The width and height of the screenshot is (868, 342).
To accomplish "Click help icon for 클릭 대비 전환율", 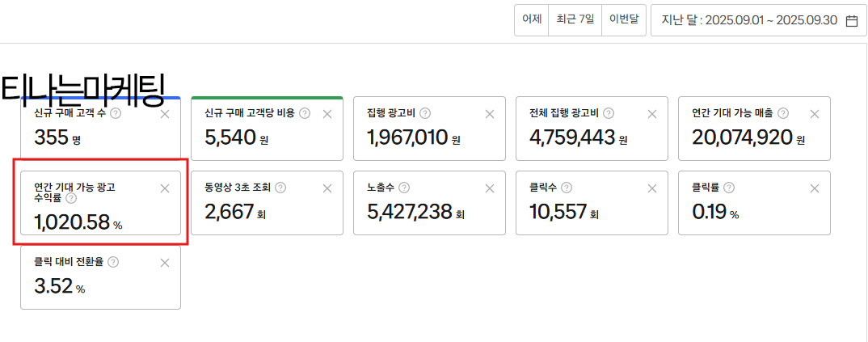I will [113, 262].
